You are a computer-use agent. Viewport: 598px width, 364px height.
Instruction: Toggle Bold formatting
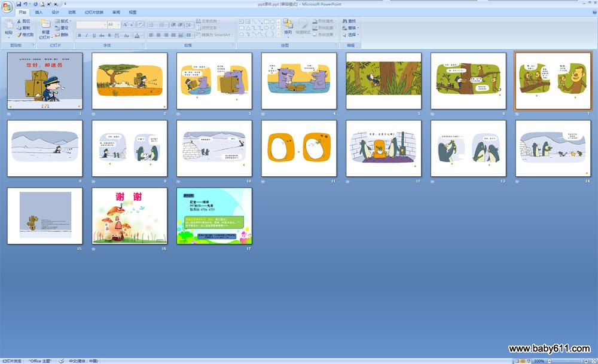click(x=80, y=35)
